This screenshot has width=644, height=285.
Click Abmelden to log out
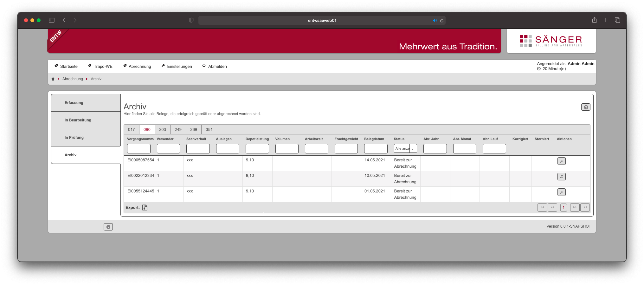tap(215, 66)
